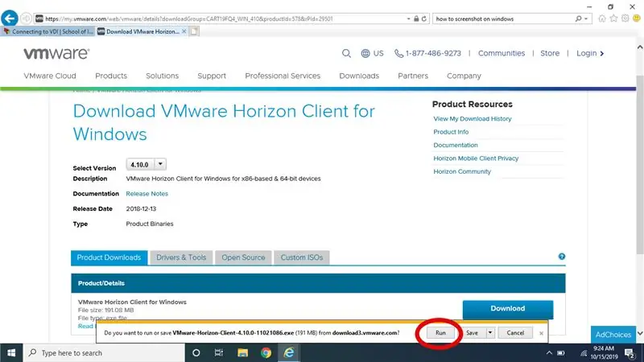Click the Save button in download bar

(x=473, y=332)
